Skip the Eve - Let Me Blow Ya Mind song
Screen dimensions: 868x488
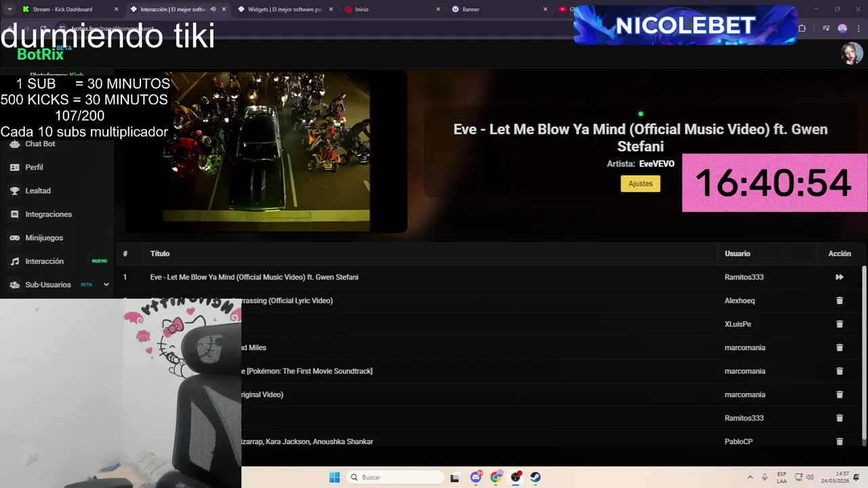[x=840, y=277]
